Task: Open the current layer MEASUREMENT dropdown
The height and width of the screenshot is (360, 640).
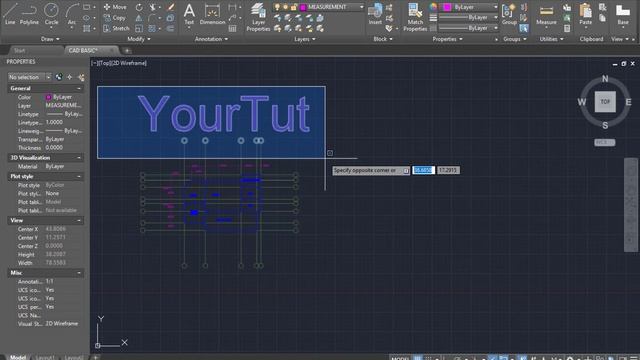Action: coord(361,7)
